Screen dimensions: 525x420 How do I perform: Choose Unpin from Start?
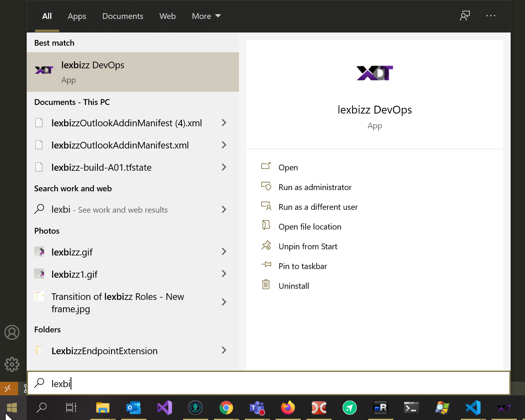[308, 246]
